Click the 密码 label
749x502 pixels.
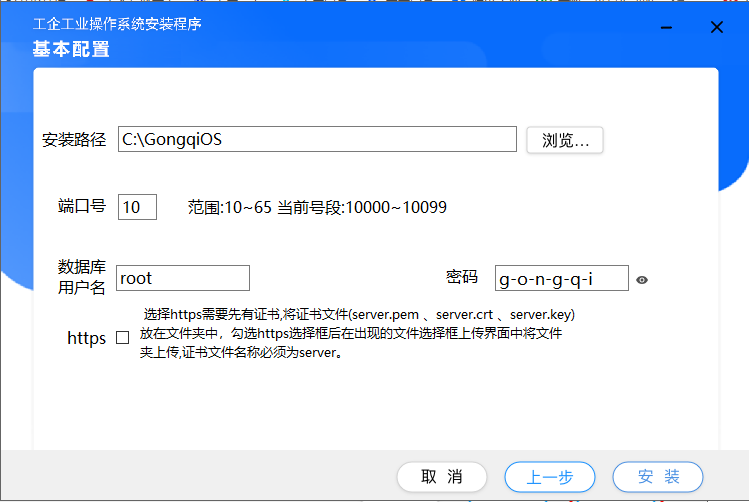[462, 277]
